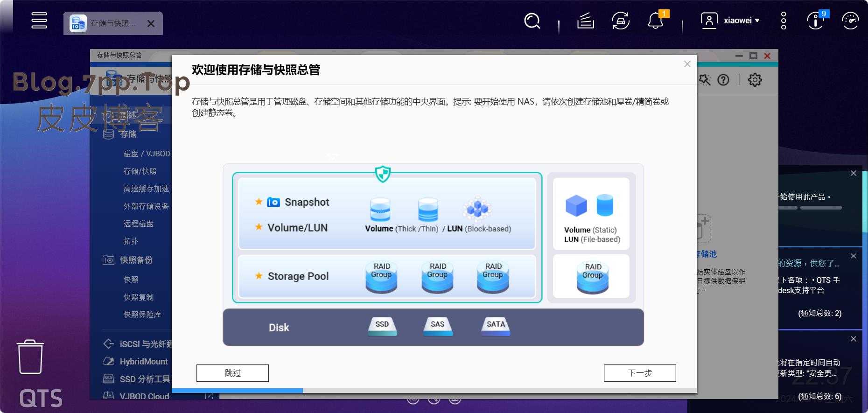The width and height of the screenshot is (868, 413).
Task: Dismiss the notification card with 通知总数: 2
Action: [x=854, y=256]
